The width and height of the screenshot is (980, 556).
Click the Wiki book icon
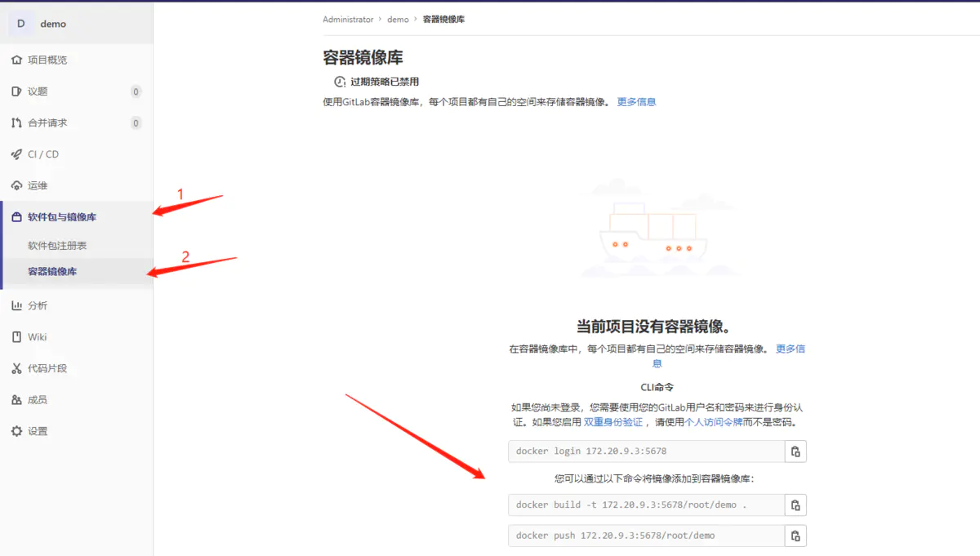click(x=16, y=337)
